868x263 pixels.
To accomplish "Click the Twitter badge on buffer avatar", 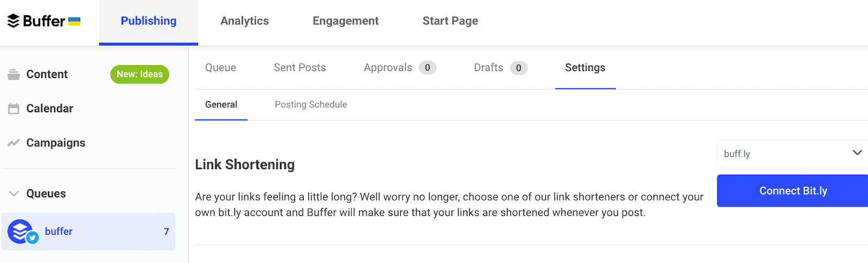I will pos(33,238).
